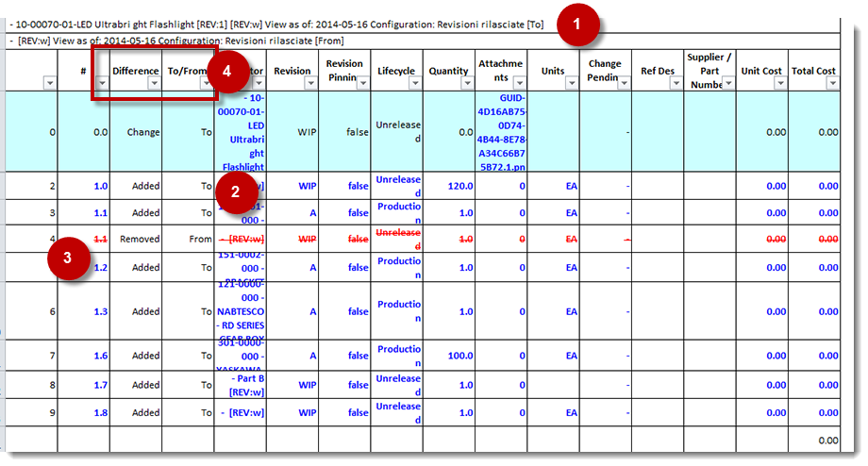Open the To/From column filter dropdown

point(207,83)
